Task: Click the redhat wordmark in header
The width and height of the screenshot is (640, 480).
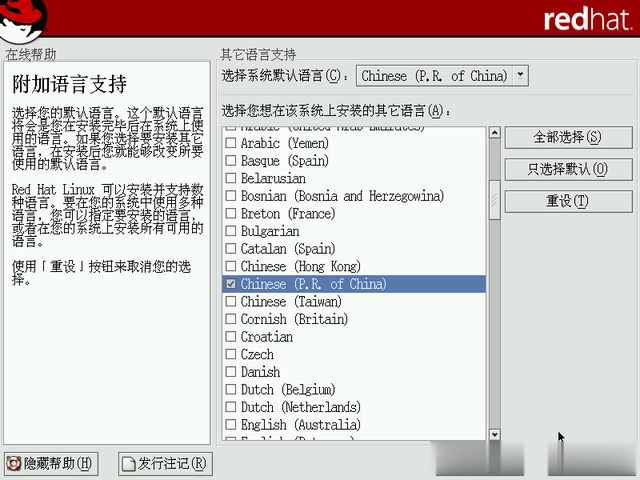Action: [x=588, y=19]
